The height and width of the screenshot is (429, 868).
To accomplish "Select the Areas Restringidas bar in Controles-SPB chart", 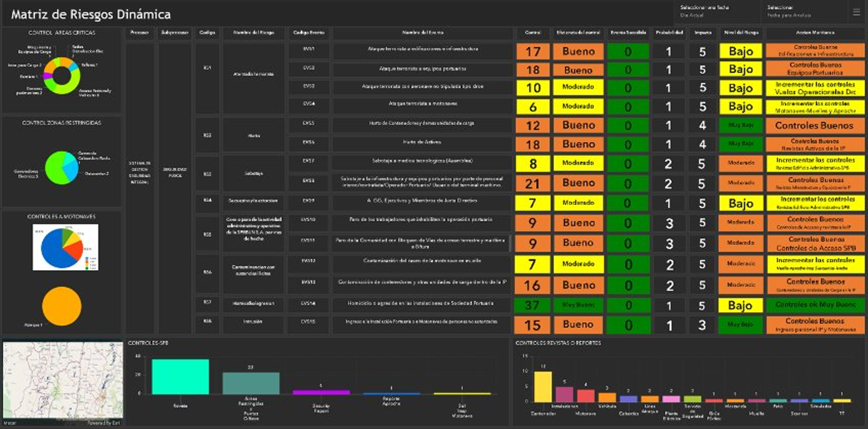I will [251, 382].
